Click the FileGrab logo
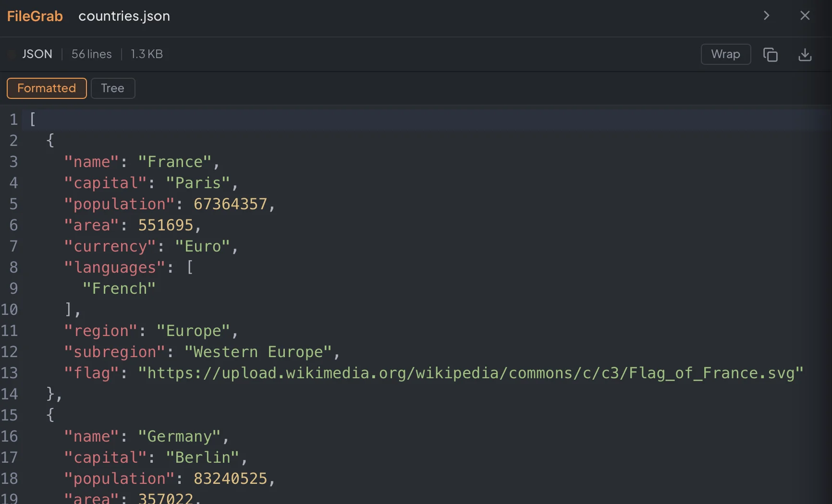 point(34,16)
